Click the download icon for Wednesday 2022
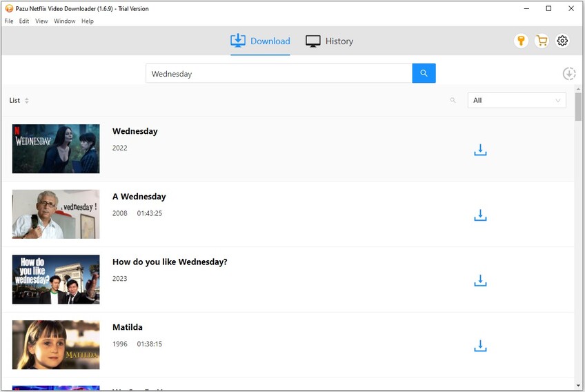This screenshot has width=585, height=392. [x=480, y=150]
